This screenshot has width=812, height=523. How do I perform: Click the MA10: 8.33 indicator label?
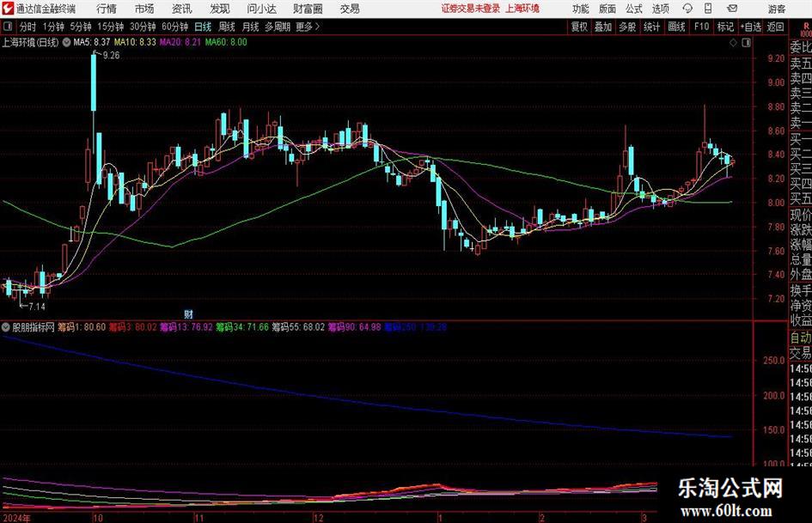[135, 42]
